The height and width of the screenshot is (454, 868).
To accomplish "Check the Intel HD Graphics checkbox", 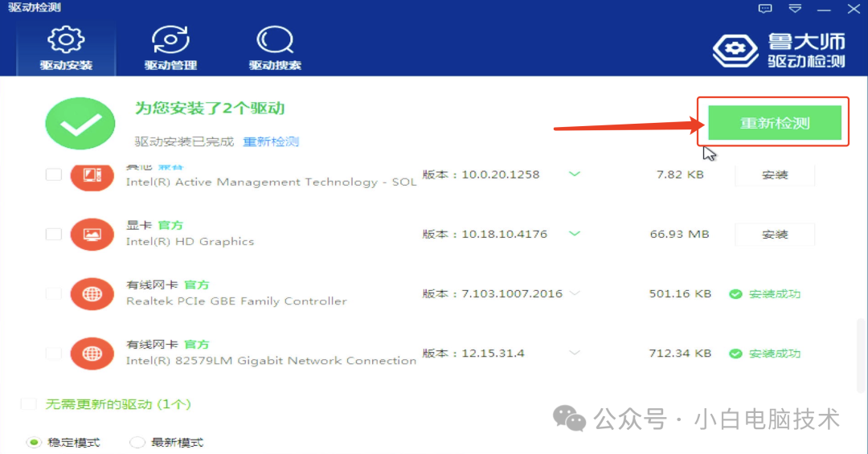I will (54, 234).
